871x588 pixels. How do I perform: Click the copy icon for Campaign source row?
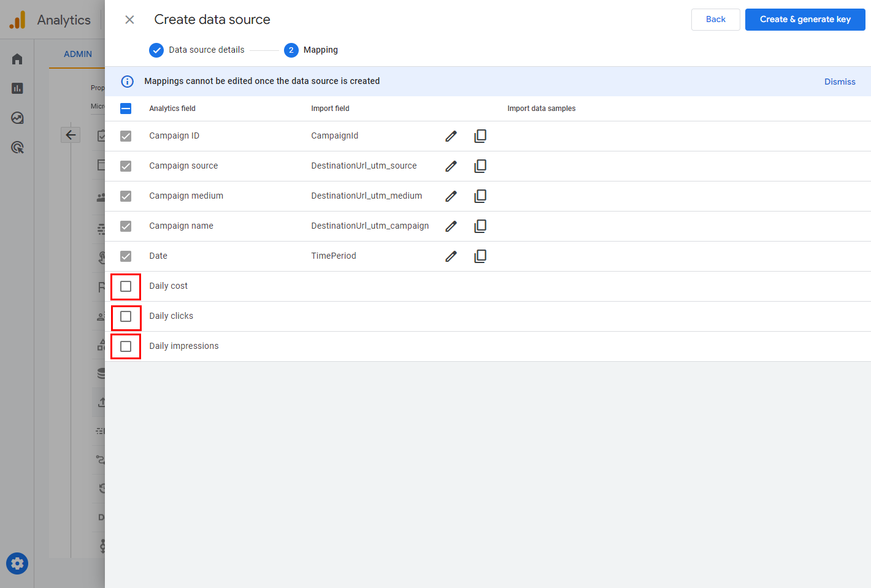pos(480,166)
